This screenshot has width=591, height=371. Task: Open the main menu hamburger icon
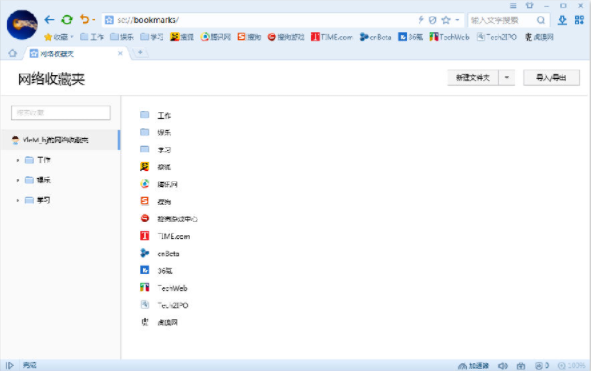(x=513, y=6)
